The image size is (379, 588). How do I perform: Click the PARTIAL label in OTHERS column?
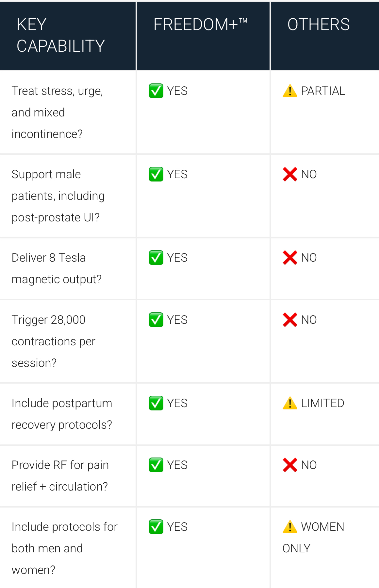tap(323, 91)
